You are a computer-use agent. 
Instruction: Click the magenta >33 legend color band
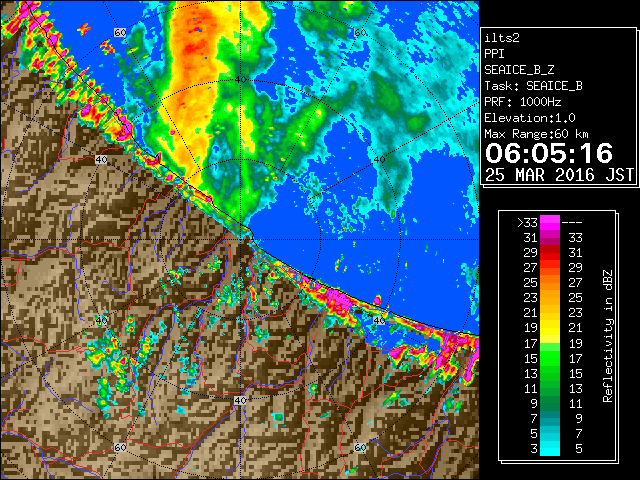pyautogui.click(x=550, y=223)
